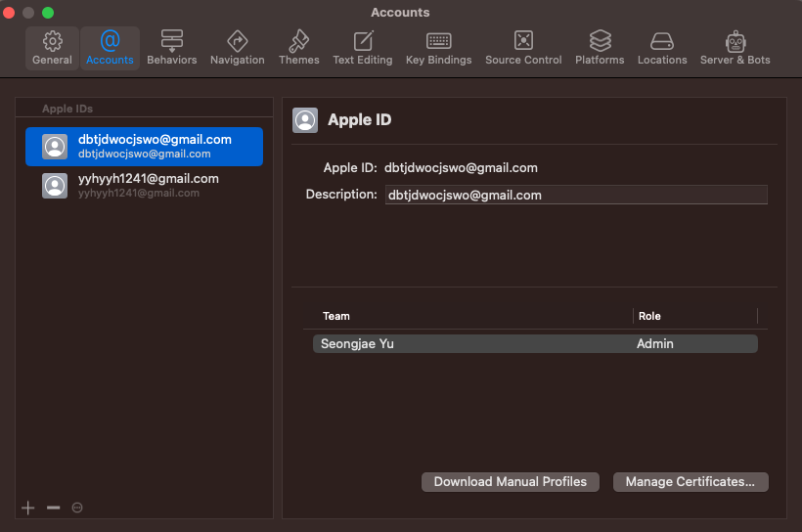Open the Server & Bots tab
802x532 pixels.
(x=735, y=48)
